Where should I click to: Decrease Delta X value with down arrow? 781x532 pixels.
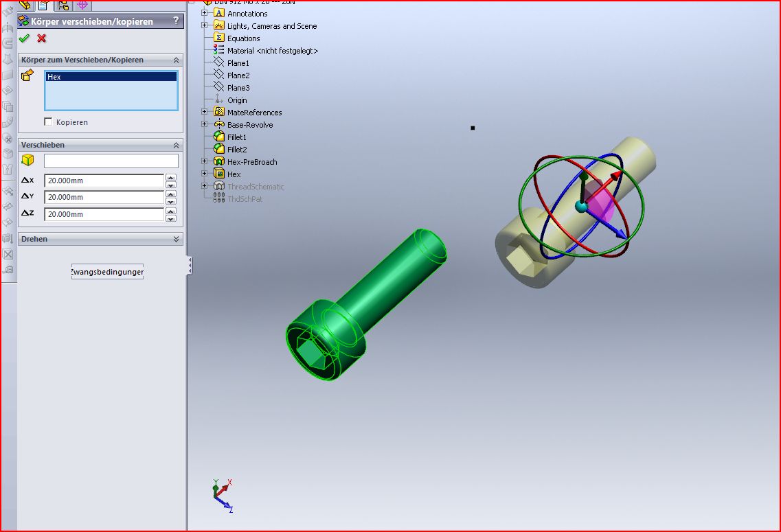coord(171,185)
